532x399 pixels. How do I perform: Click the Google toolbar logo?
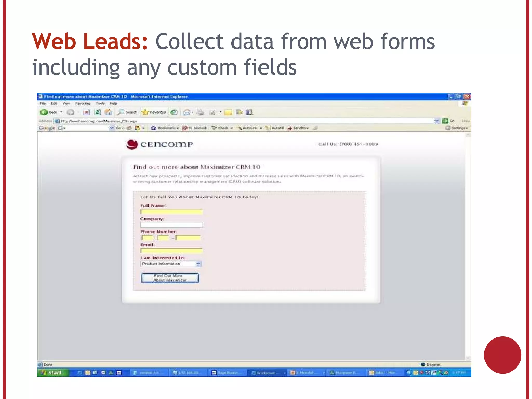[x=47, y=128]
